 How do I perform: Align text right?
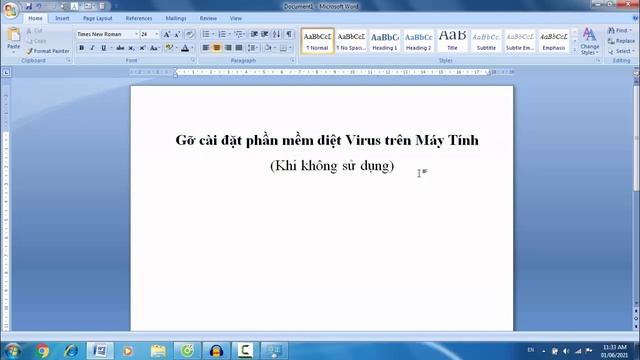228,48
